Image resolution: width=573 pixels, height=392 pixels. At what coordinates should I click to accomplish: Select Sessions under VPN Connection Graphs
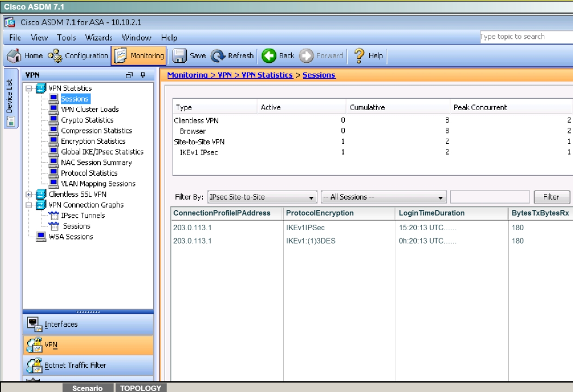76,227
